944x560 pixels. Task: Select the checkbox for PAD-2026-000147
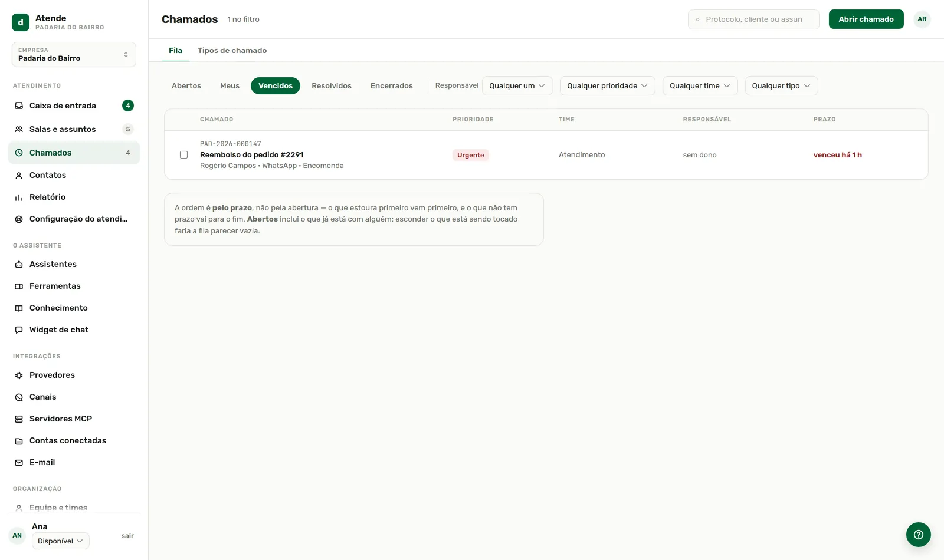tap(183, 154)
